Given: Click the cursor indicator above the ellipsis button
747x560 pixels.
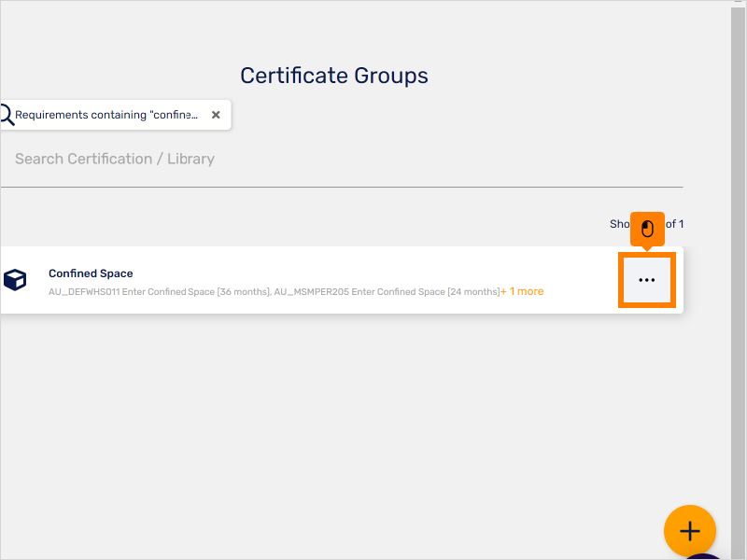Looking at the screenshot, I should pyautogui.click(x=647, y=227).
